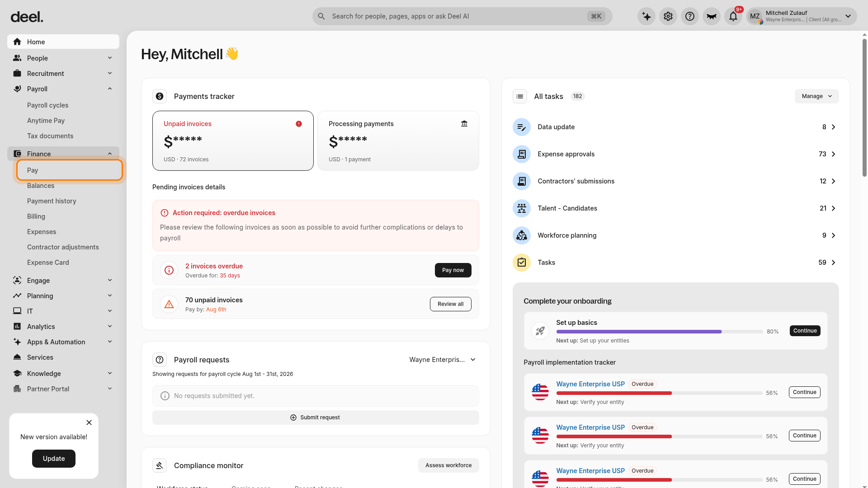Click the Services sidebar icon
Viewport: 868px width, 488px height.
click(17, 357)
